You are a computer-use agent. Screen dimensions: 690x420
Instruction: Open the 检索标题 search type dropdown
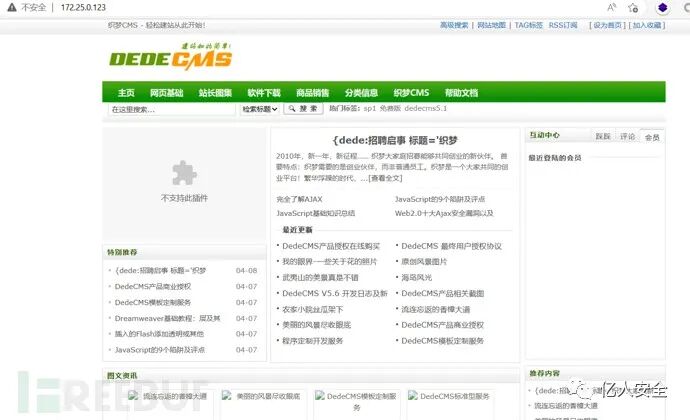(x=260, y=109)
